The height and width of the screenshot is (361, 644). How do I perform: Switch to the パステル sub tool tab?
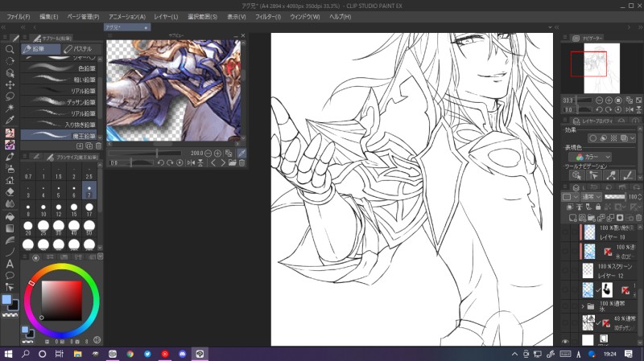pyautogui.click(x=81, y=49)
